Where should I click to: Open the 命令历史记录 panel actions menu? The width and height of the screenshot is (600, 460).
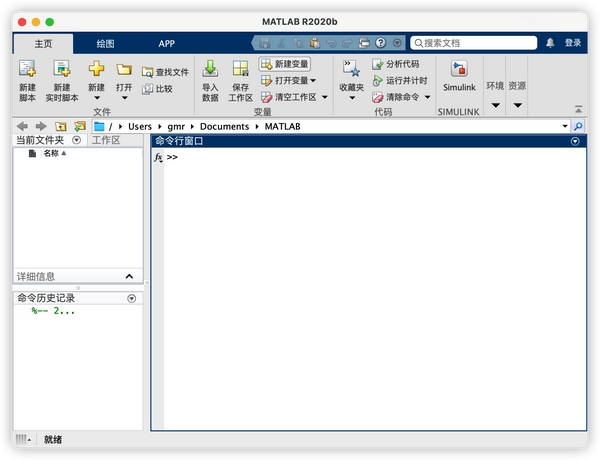tap(132, 299)
